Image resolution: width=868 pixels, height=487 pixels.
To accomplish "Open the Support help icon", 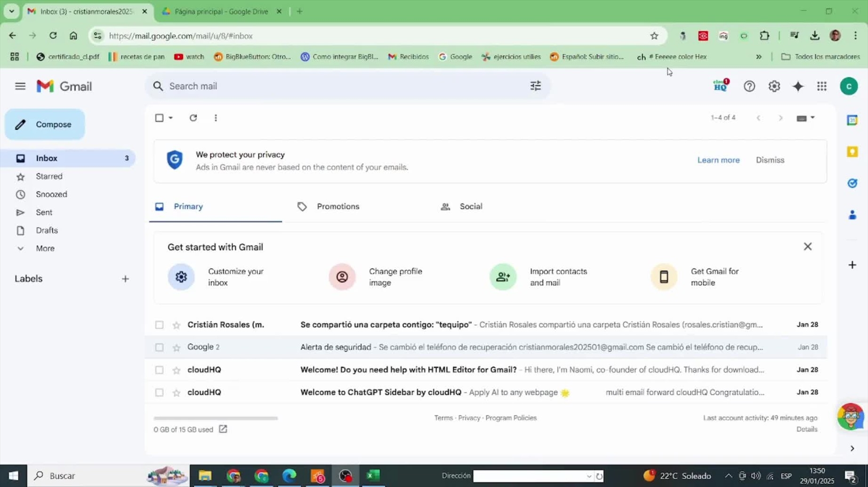I will click(749, 86).
